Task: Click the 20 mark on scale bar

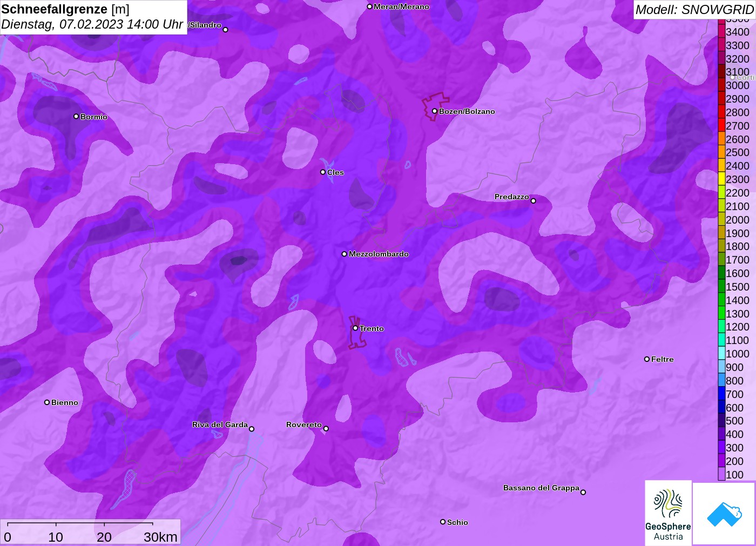Action: (x=104, y=537)
